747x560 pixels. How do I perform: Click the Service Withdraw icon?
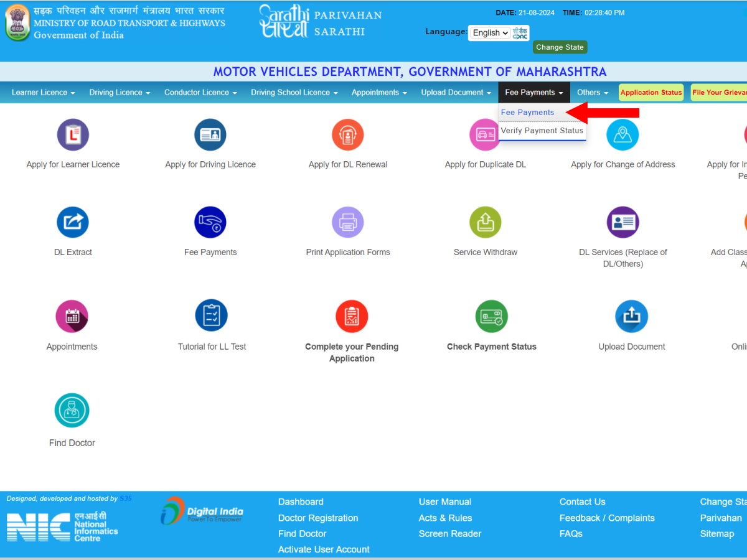pyautogui.click(x=485, y=223)
